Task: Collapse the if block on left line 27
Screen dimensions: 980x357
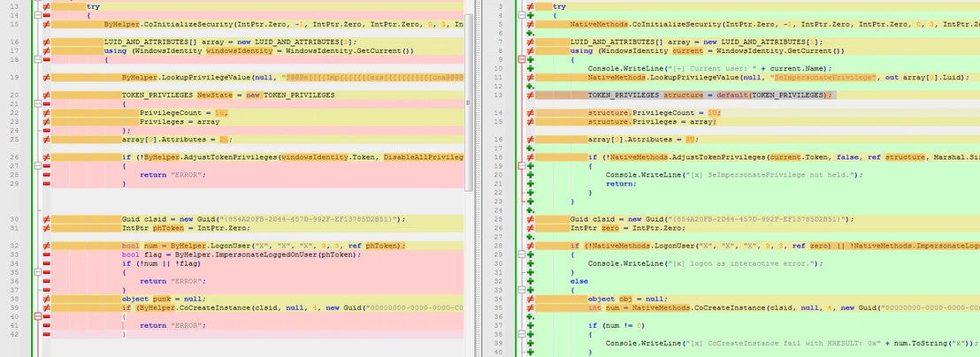Action: [x=38, y=166]
